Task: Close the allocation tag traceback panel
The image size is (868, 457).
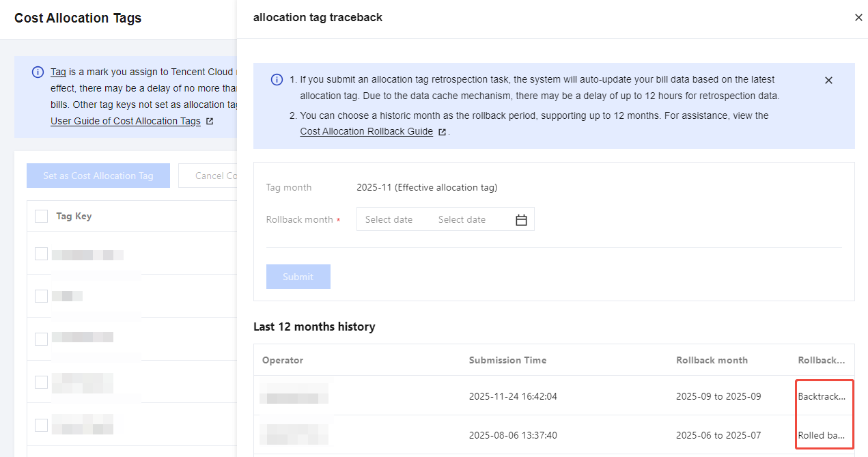Action: (x=858, y=18)
